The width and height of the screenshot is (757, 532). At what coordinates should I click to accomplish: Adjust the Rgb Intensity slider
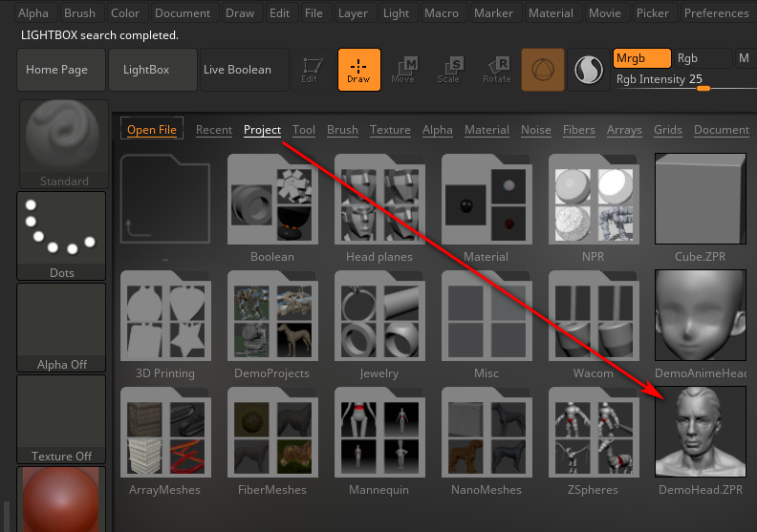(703, 88)
